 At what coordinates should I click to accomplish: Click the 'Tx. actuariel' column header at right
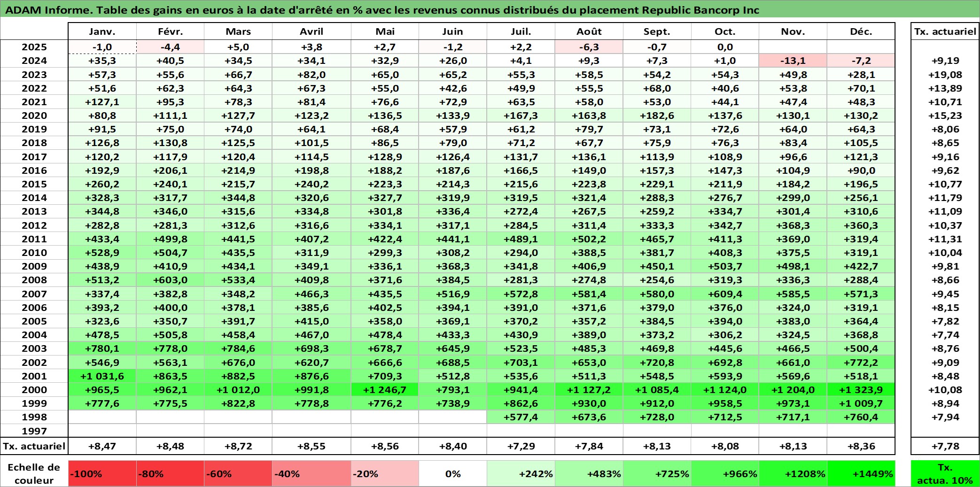pos(945,31)
